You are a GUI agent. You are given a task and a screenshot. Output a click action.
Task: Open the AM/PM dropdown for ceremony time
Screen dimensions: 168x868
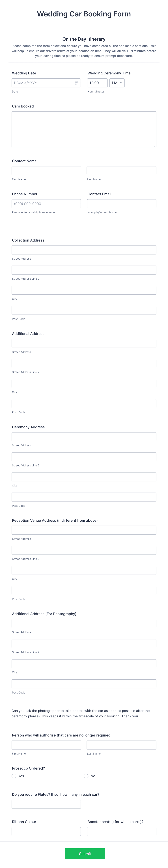click(117, 83)
